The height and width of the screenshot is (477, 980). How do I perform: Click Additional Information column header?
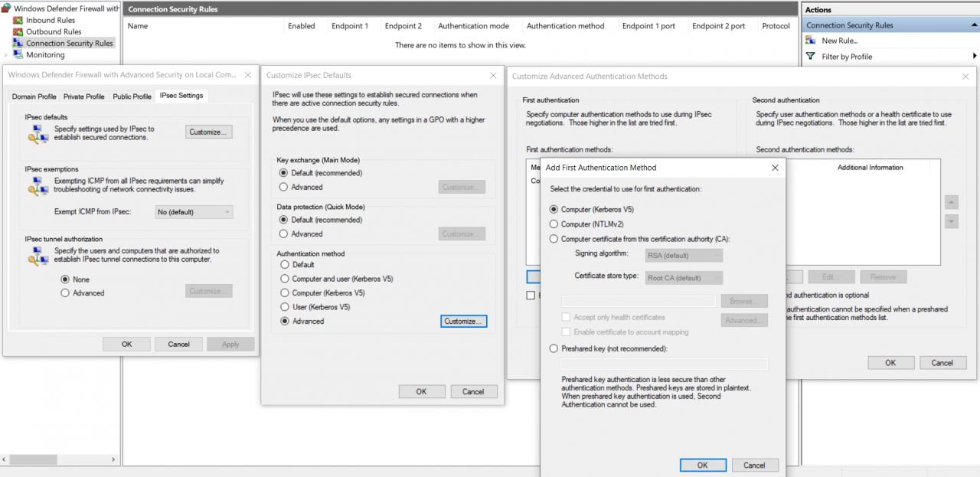871,168
